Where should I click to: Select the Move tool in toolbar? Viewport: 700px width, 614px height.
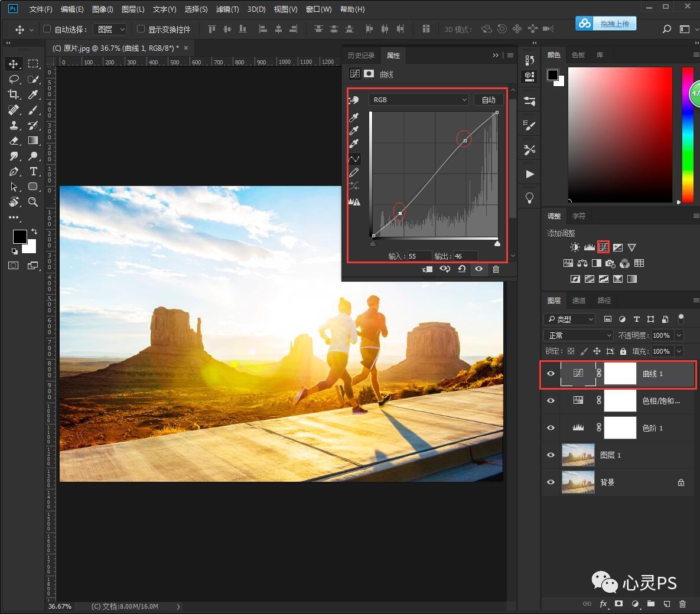click(x=14, y=64)
